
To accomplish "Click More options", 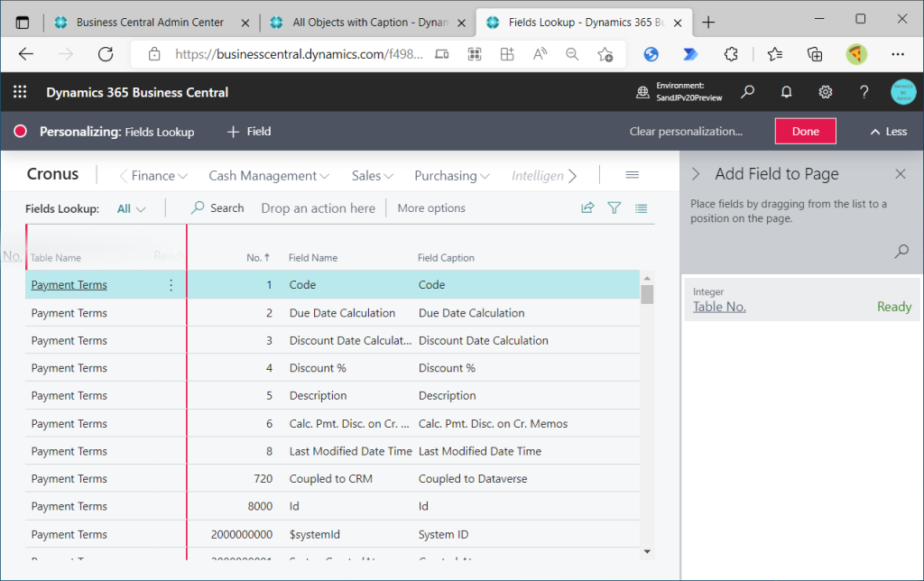I will click(430, 208).
